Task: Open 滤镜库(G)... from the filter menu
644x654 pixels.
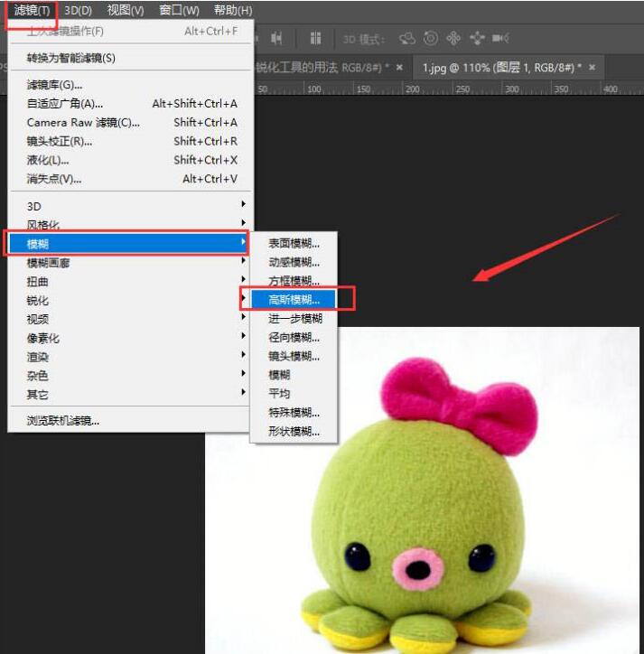Action: point(130,85)
